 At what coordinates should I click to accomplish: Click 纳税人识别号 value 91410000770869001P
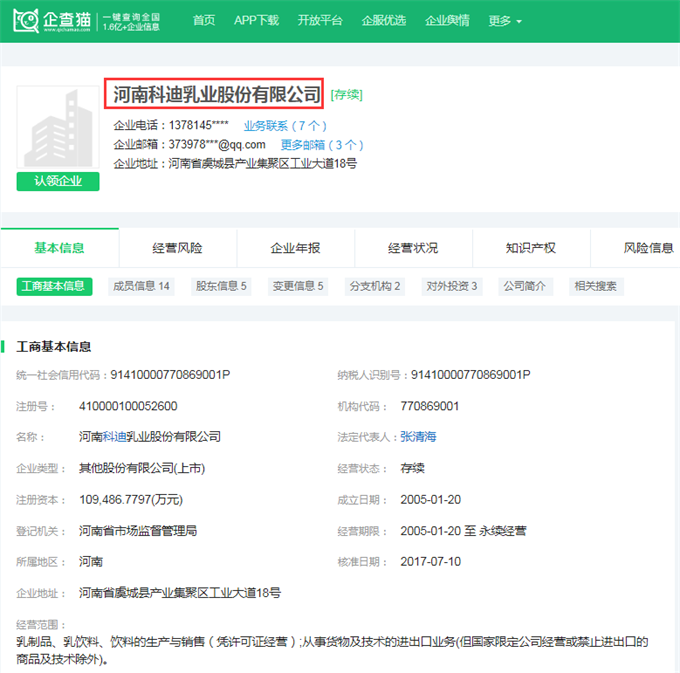coord(471,375)
